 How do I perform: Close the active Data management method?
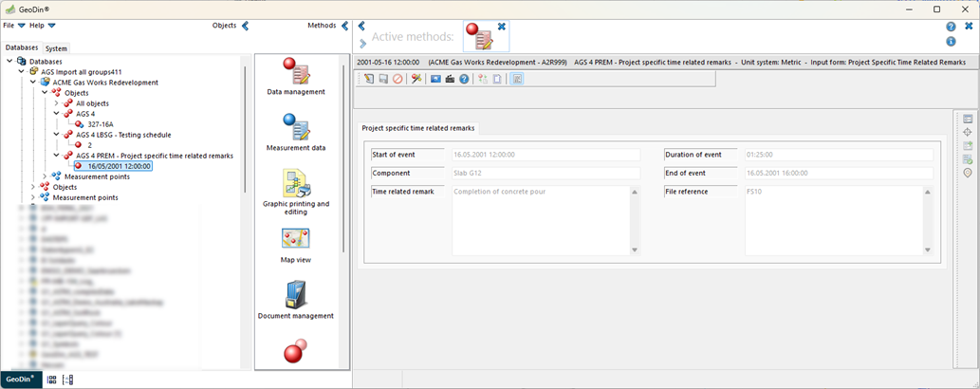click(x=501, y=27)
